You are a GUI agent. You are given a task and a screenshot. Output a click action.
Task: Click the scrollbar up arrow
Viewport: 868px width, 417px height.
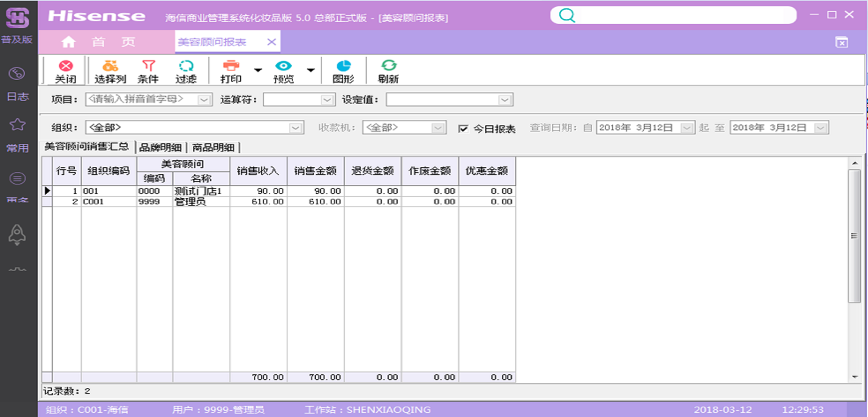tap(855, 163)
